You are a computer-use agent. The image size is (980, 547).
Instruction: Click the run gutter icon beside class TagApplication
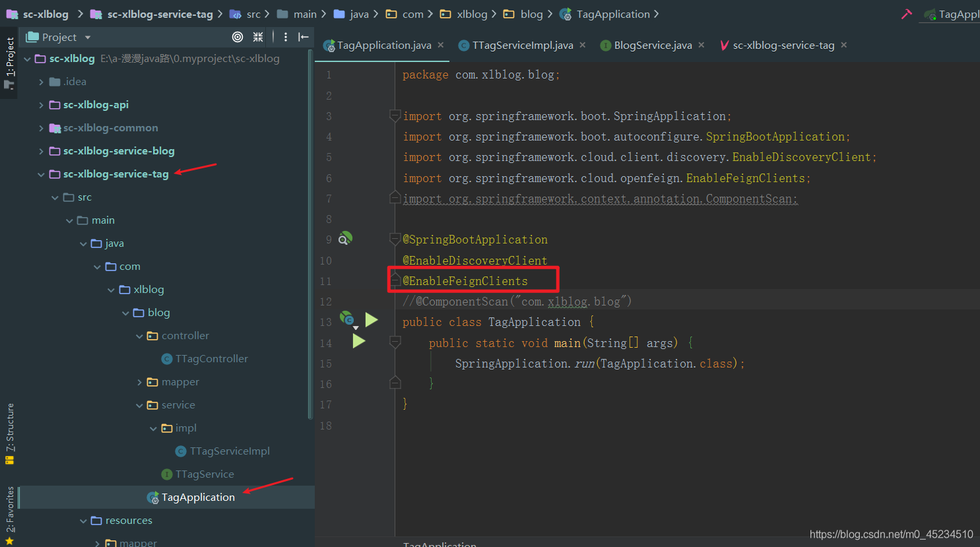click(x=372, y=320)
